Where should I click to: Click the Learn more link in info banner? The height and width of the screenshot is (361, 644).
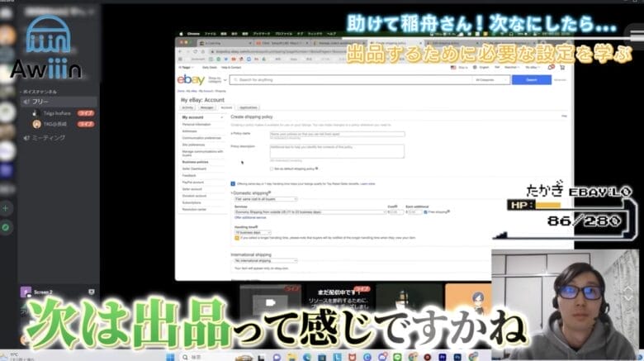(367, 183)
